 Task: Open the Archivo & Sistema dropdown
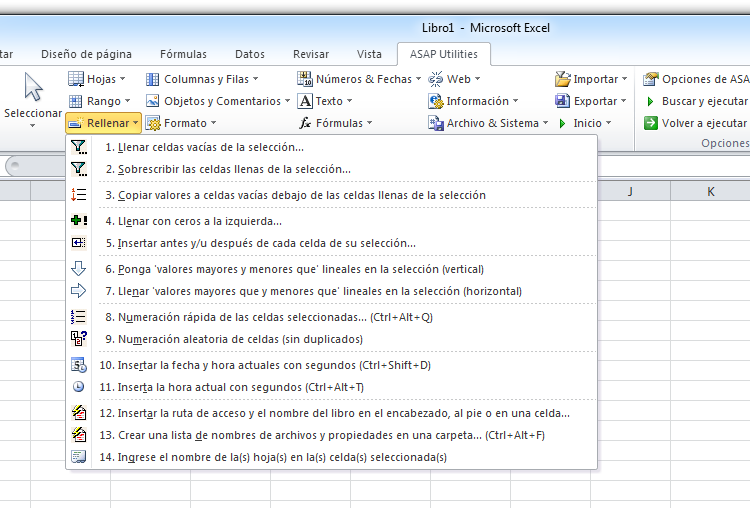(x=545, y=123)
